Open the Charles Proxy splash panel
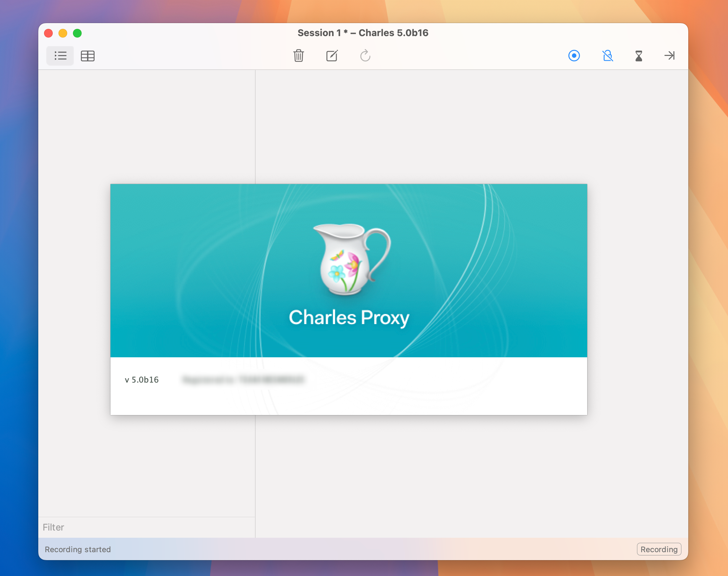This screenshot has width=728, height=576. [x=348, y=299]
